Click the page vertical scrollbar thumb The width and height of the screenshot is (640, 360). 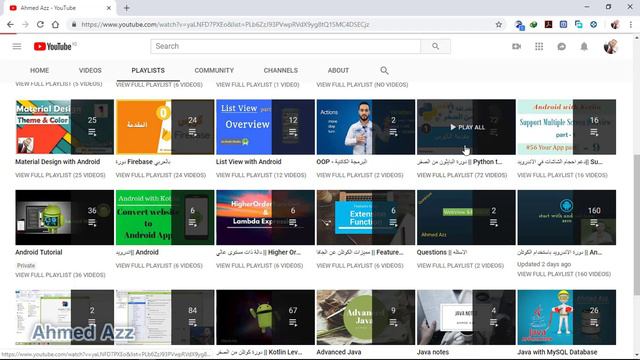click(x=637, y=224)
